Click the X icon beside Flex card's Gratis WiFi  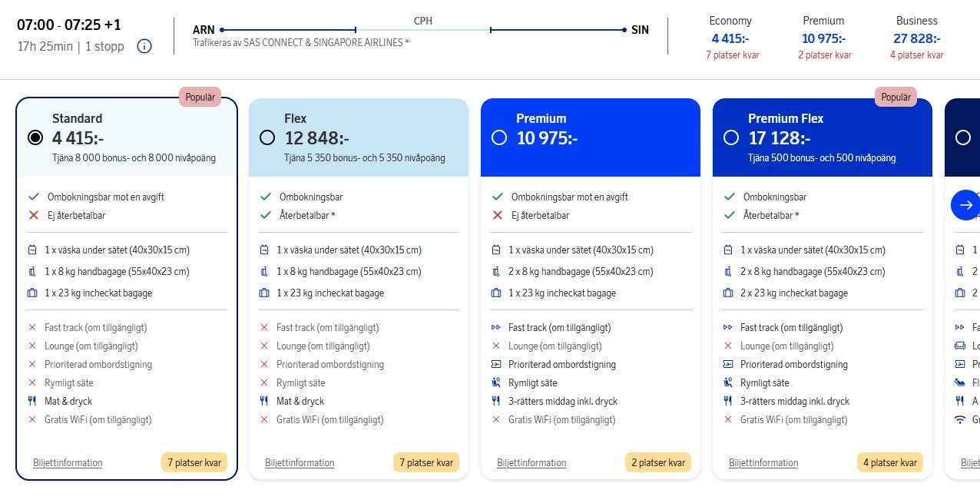point(264,419)
